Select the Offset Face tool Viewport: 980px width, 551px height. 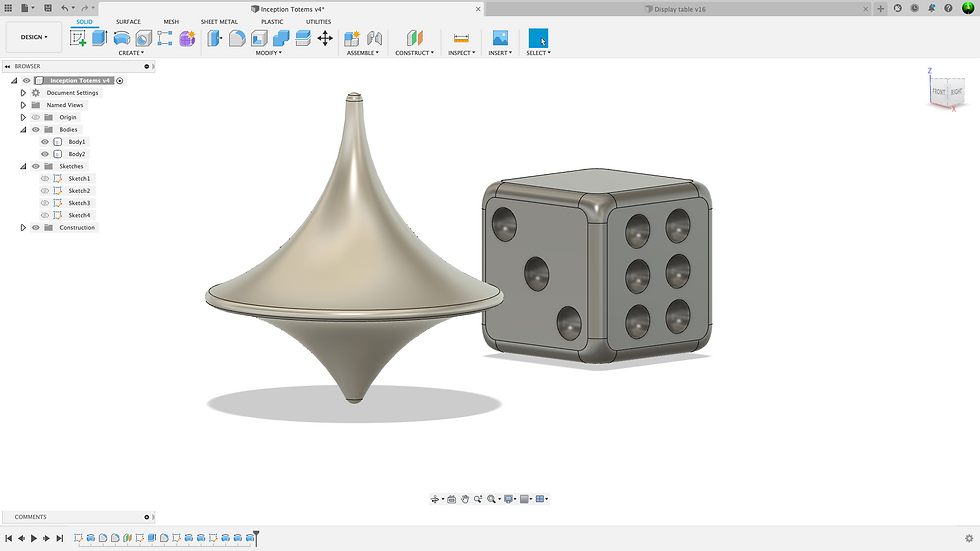[302, 38]
